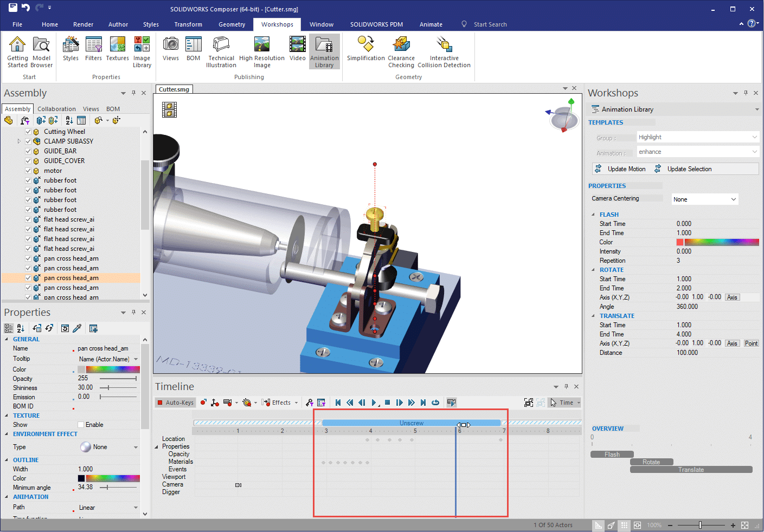Open the Animation enhance dropdown
This screenshot has height=532, width=764.
coord(698,152)
